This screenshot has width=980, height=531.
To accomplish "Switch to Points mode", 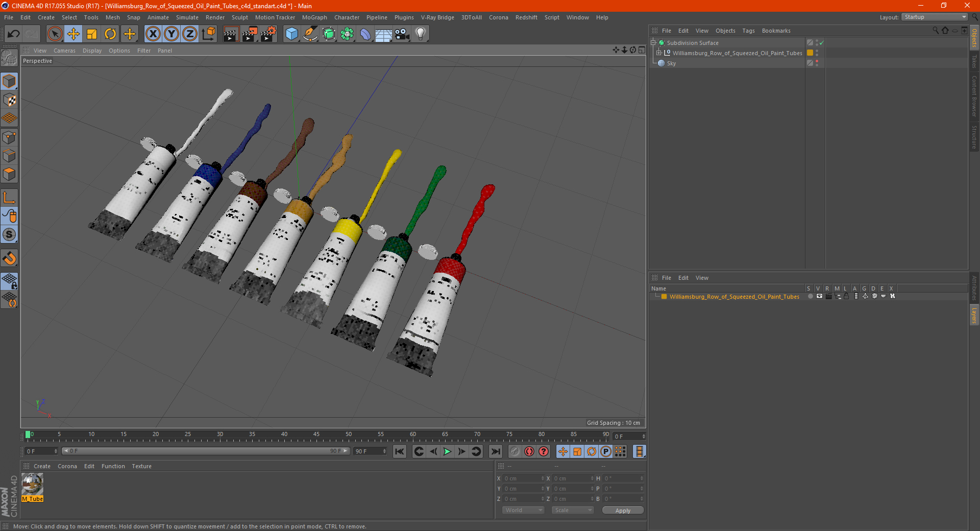I will point(9,137).
